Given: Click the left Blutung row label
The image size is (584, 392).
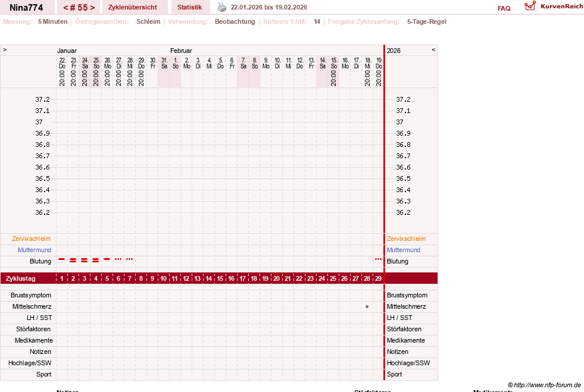Looking at the screenshot, I should [40, 261].
